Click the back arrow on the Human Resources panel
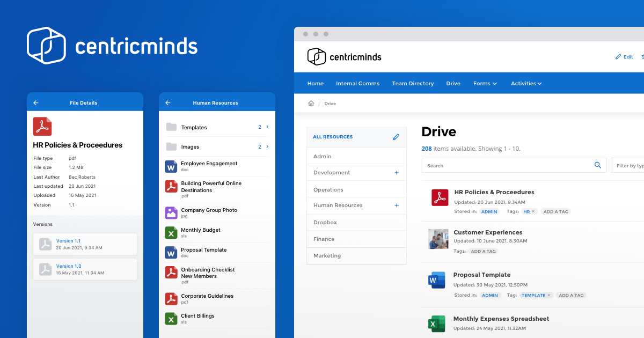The height and width of the screenshot is (338, 644). point(167,102)
